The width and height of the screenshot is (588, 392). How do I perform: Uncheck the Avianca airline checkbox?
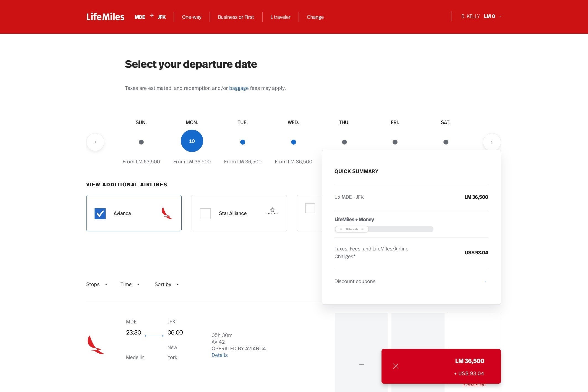[x=100, y=213]
